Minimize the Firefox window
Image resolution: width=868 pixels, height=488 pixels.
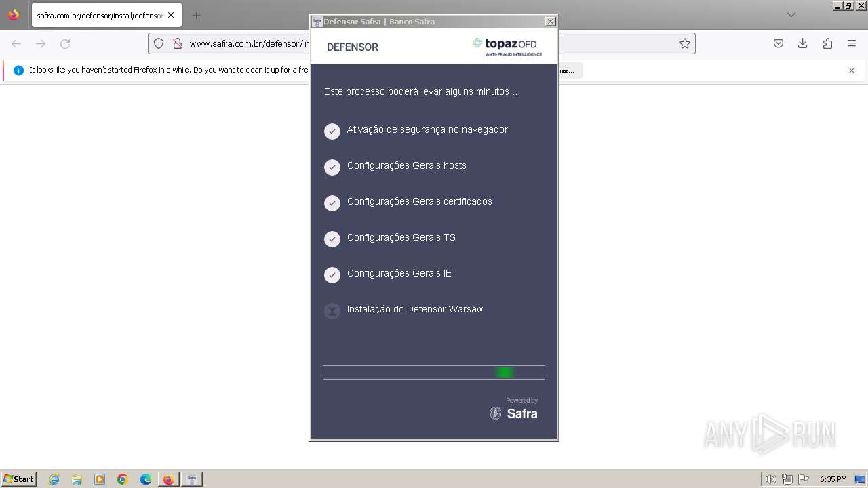coord(837,5)
